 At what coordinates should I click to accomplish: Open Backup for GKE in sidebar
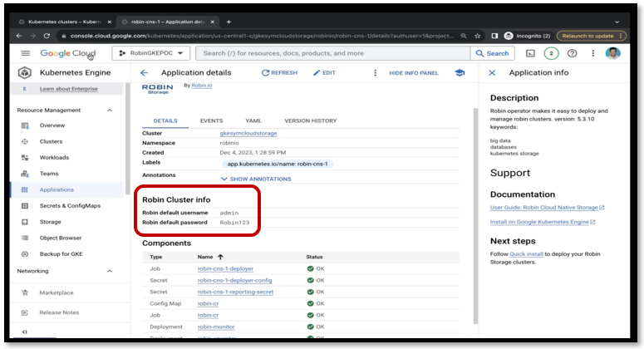(x=61, y=253)
